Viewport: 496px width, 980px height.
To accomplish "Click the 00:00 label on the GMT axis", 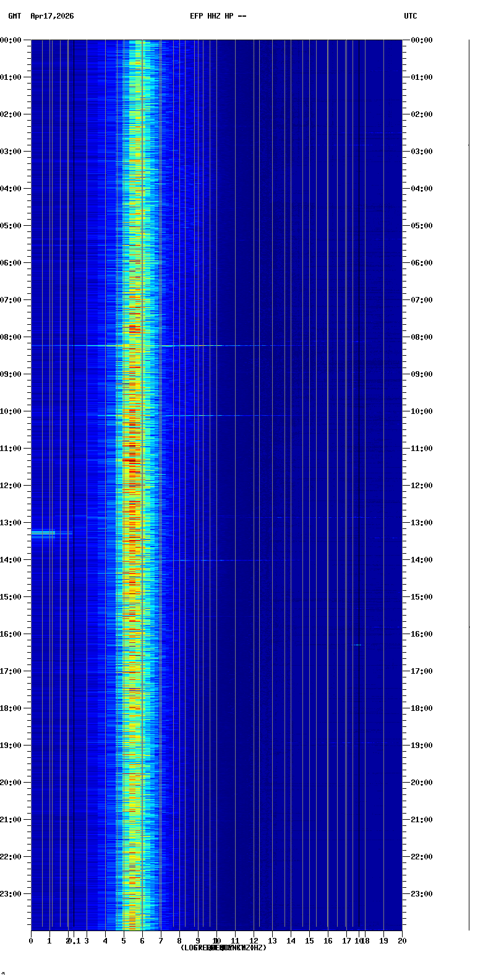I will point(11,40).
